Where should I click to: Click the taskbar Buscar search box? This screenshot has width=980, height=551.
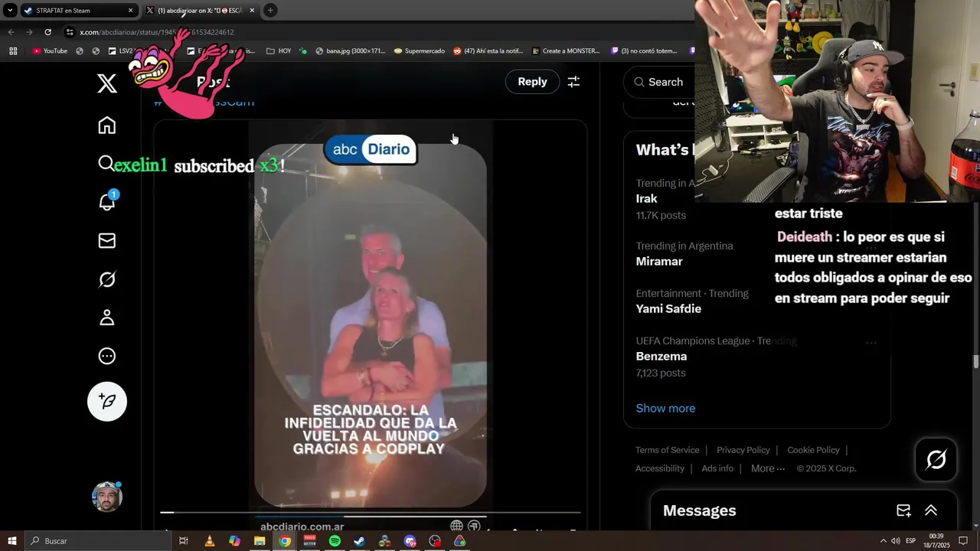[x=98, y=541]
